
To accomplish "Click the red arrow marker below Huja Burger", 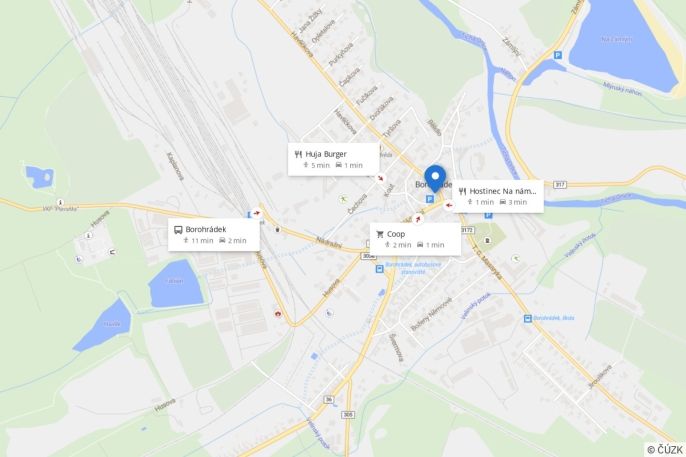I will pyautogui.click(x=382, y=178).
